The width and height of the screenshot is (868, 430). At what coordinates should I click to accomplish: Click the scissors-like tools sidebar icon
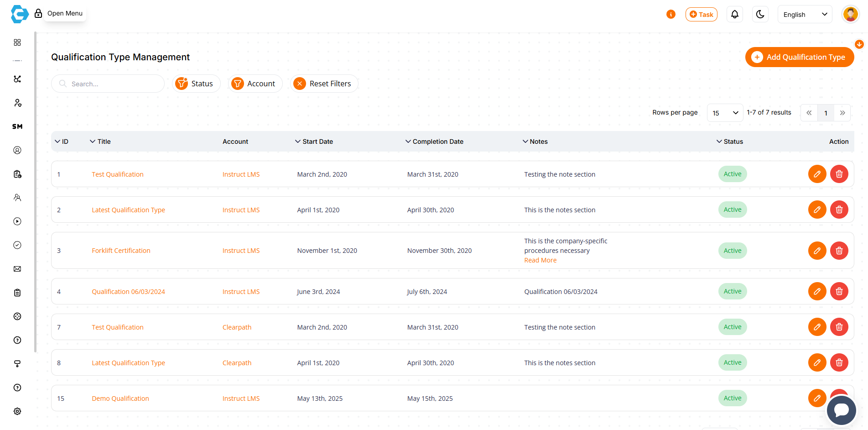point(17,79)
